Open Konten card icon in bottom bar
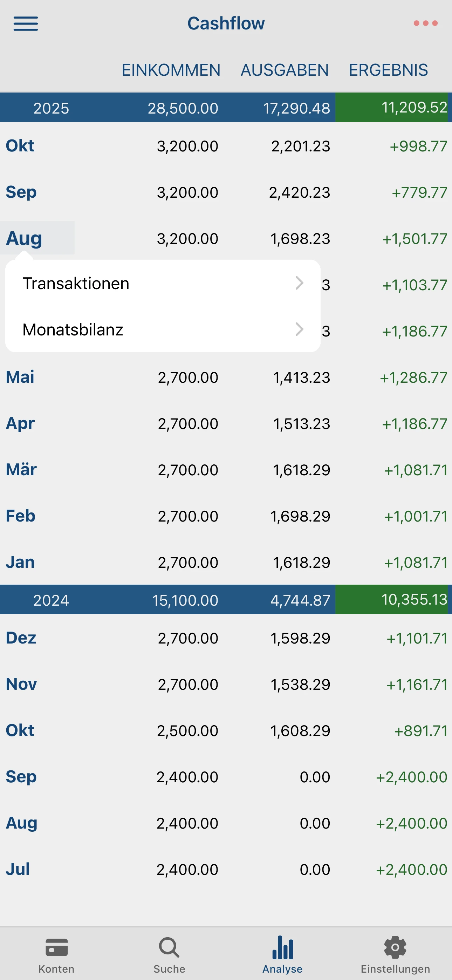The image size is (452, 980). click(x=56, y=947)
